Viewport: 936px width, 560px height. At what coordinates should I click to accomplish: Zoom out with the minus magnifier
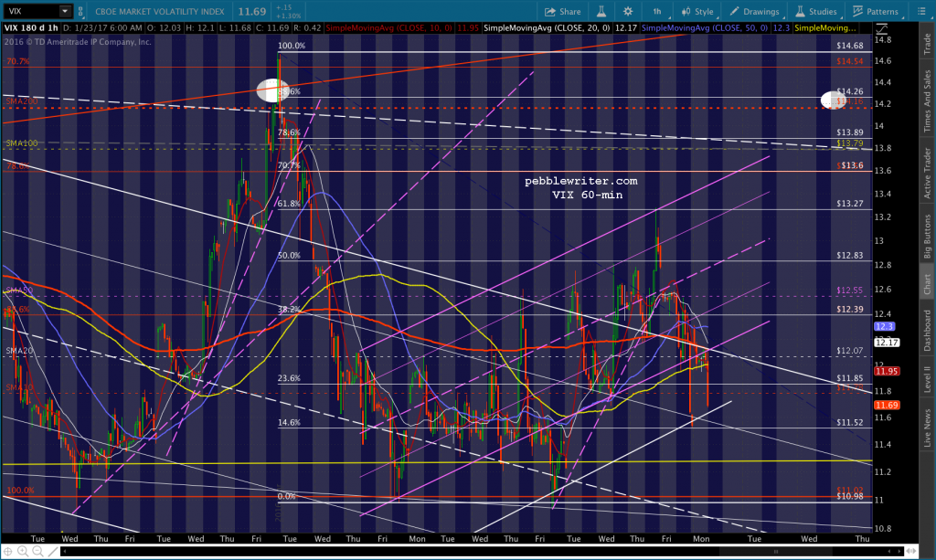tap(37, 552)
